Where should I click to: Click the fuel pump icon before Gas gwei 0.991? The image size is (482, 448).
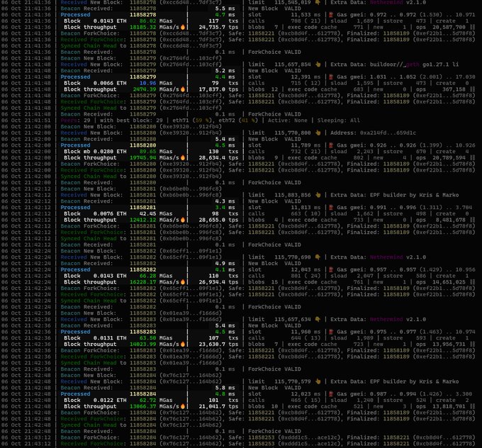point(331,207)
